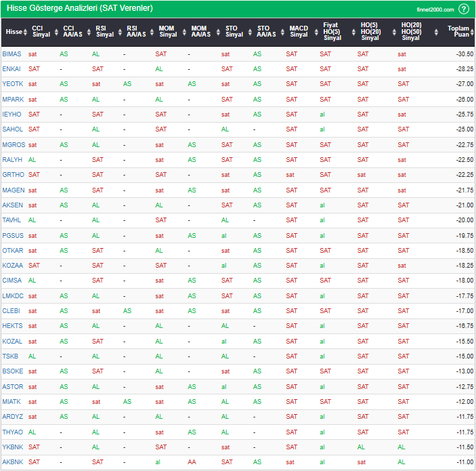476x471 pixels.
Task: Click the help question mark icon
Action: (464, 9)
